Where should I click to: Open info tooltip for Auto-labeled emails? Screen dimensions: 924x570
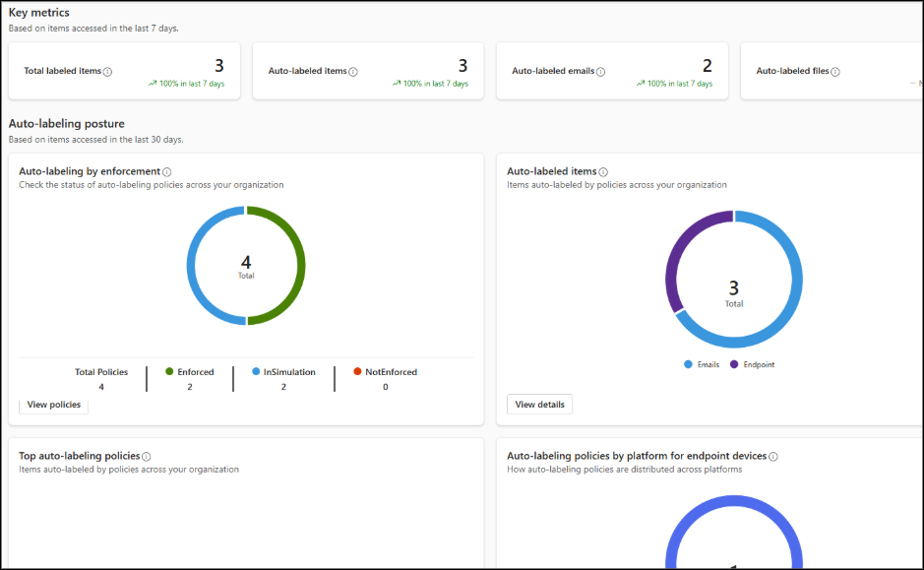pyautogui.click(x=600, y=72)
